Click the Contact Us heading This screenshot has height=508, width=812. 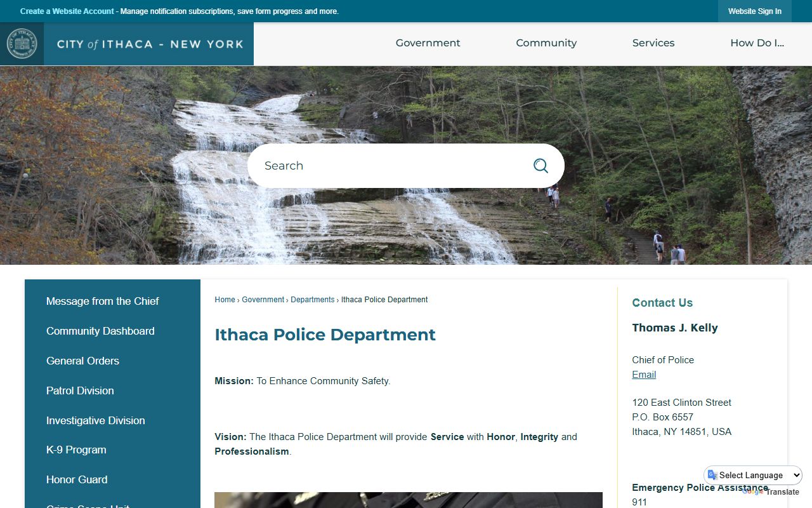[662, 303]
